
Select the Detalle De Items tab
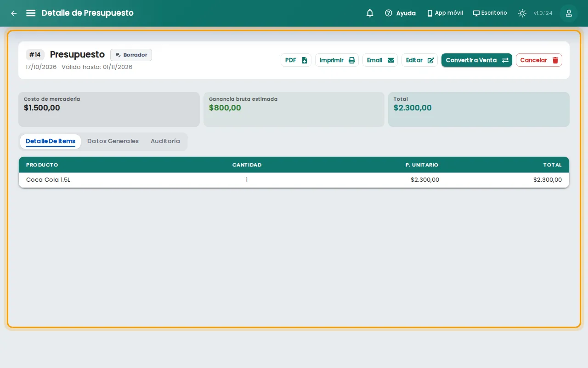point(51,141)
